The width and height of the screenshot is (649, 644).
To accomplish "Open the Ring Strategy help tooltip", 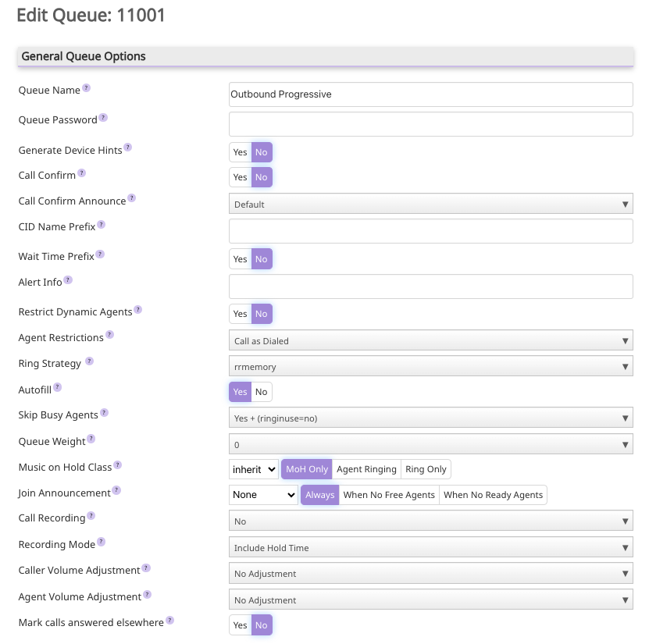I will click(88, 359).
